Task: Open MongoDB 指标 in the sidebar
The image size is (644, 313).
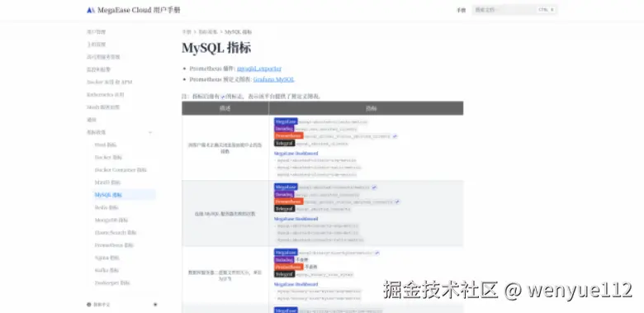Action: (x=111, y=221)
